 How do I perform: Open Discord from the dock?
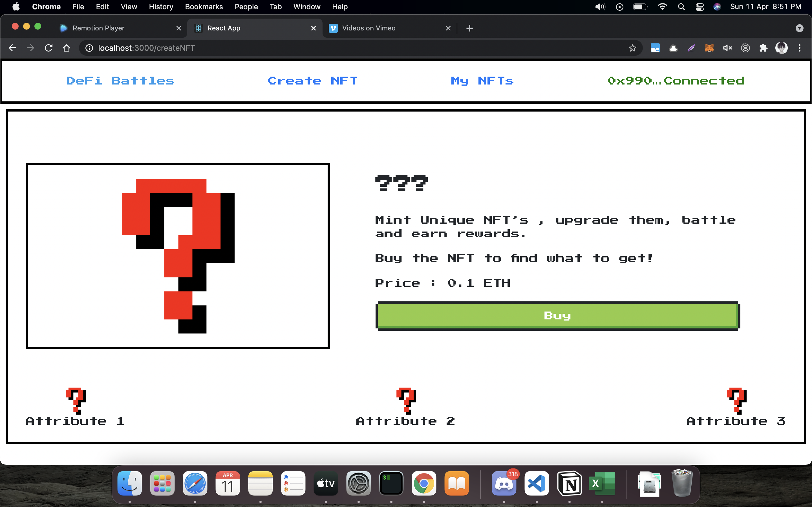pyautogui.click(x=504, y=484)
